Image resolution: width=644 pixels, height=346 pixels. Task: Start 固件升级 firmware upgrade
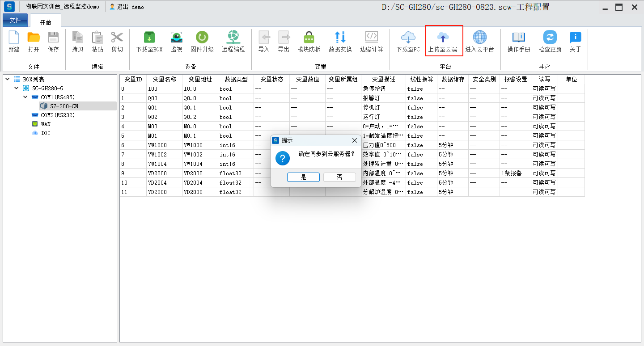[202, 38]
